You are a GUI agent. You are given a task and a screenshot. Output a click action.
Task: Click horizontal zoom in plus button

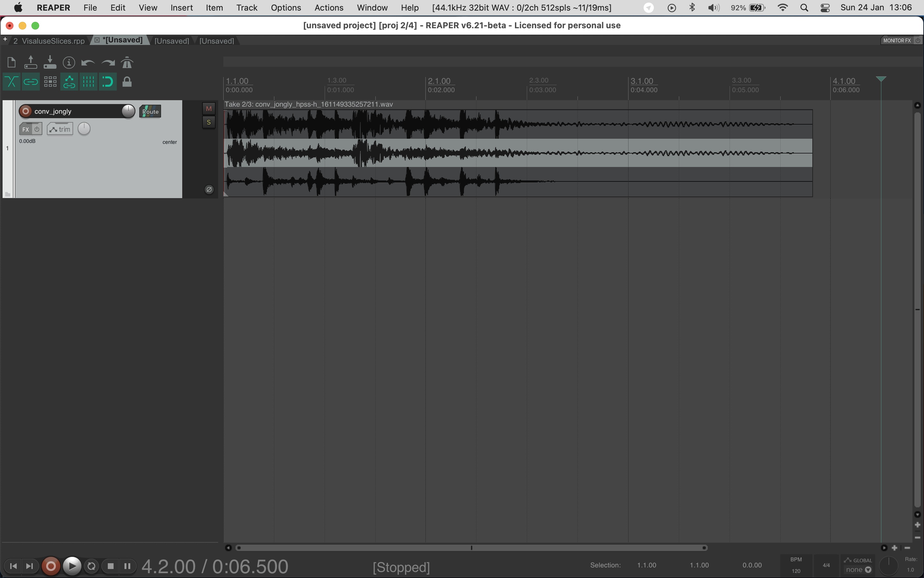(894, 548)
